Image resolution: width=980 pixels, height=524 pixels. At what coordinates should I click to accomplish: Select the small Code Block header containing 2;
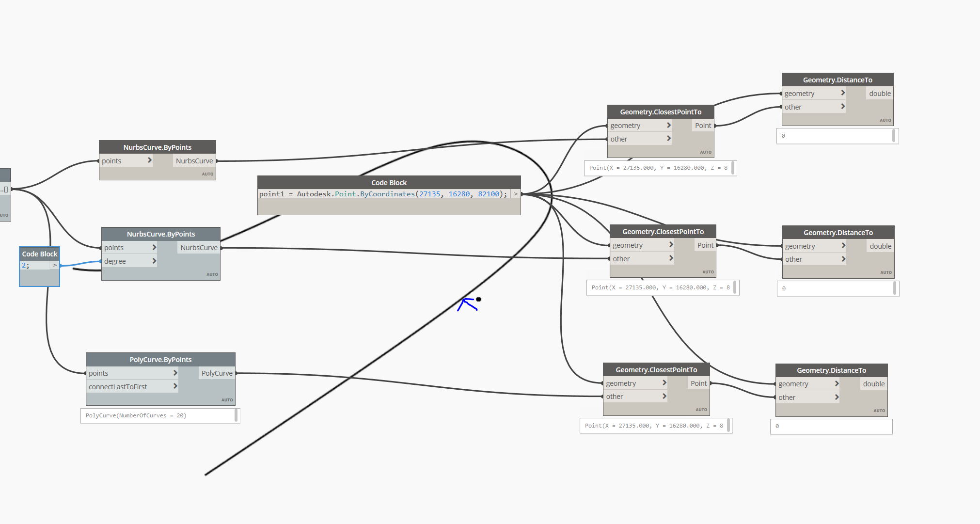(40, 254)
